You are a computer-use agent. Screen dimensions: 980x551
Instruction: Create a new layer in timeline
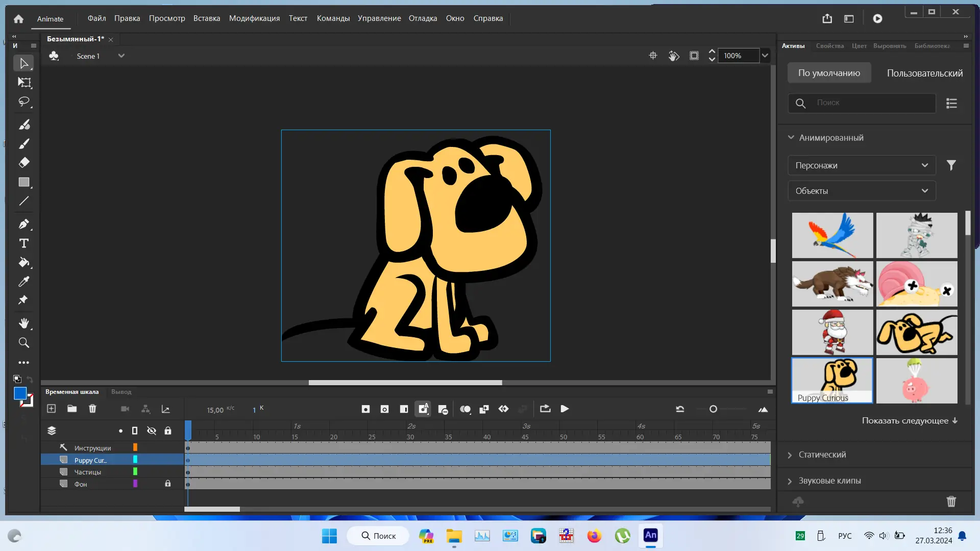(51, 409)
